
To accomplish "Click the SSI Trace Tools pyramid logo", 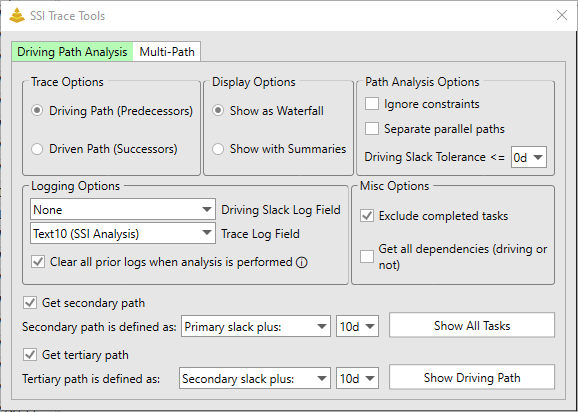I will click(17, 15).
